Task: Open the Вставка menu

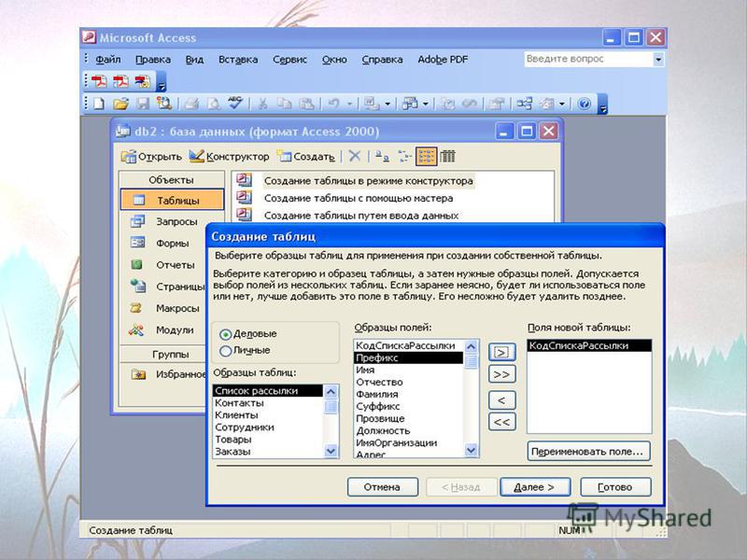Action: pyautogui.click(x=238, y=60)
